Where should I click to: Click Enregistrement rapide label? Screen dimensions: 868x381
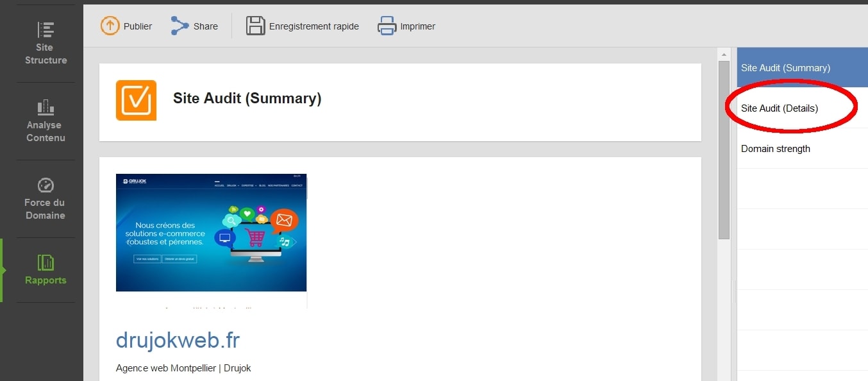(314, 26)
